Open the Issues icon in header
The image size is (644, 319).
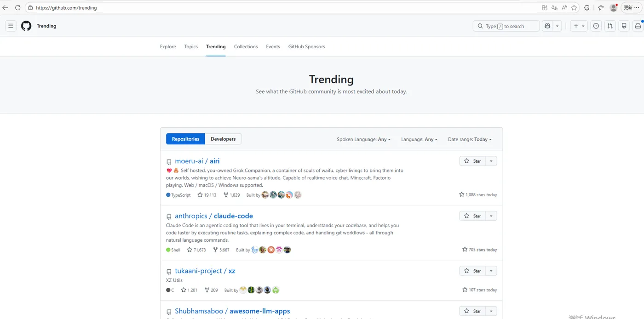tap(596, 26)
